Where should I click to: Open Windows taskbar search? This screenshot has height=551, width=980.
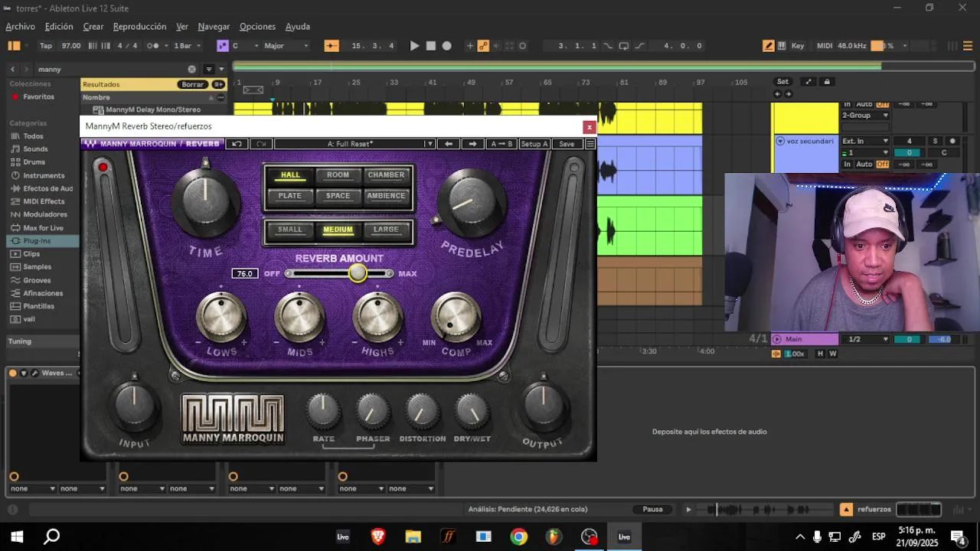point(51,536)
